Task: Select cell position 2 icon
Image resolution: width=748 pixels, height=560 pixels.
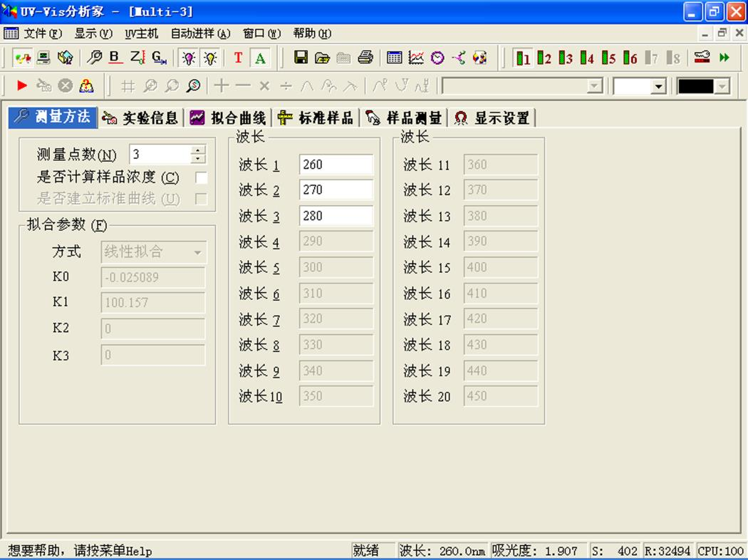Action: 544,58
